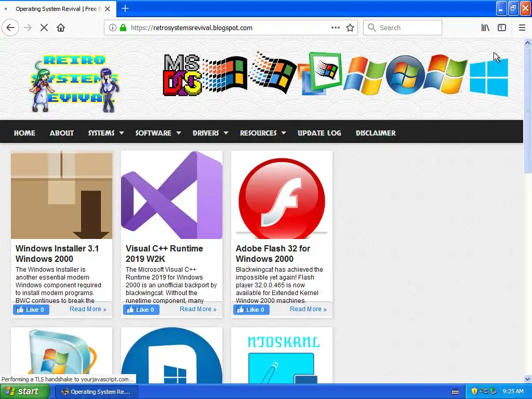
Task: Like the Visual C++ Runtime 2019 post
Action: (141, 310)
